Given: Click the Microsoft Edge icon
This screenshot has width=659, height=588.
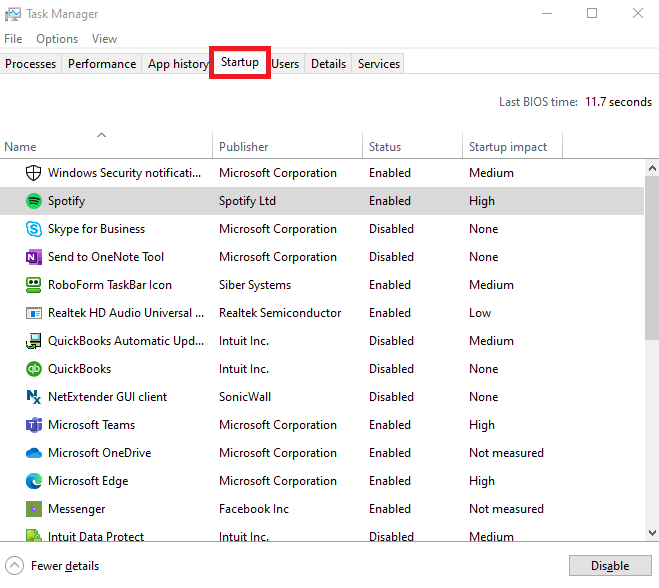Looking at the screenshot, I should [34, 481].
